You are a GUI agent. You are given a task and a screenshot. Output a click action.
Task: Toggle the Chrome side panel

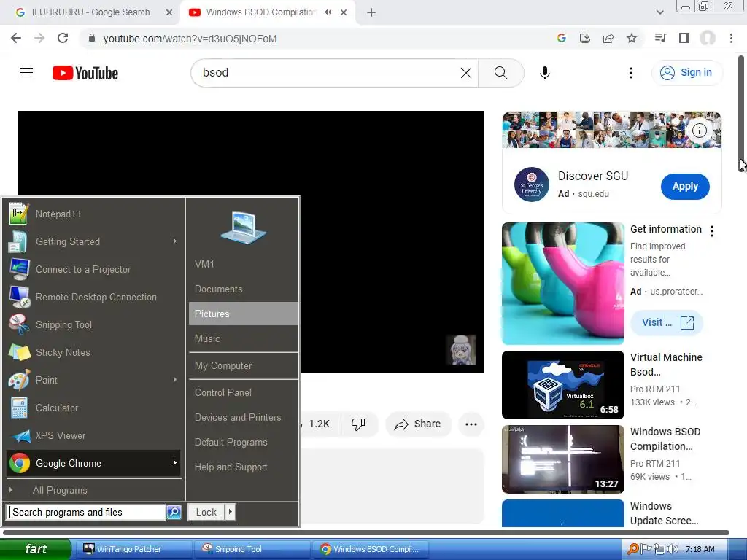pyautogui.click(x=684, y=38)
